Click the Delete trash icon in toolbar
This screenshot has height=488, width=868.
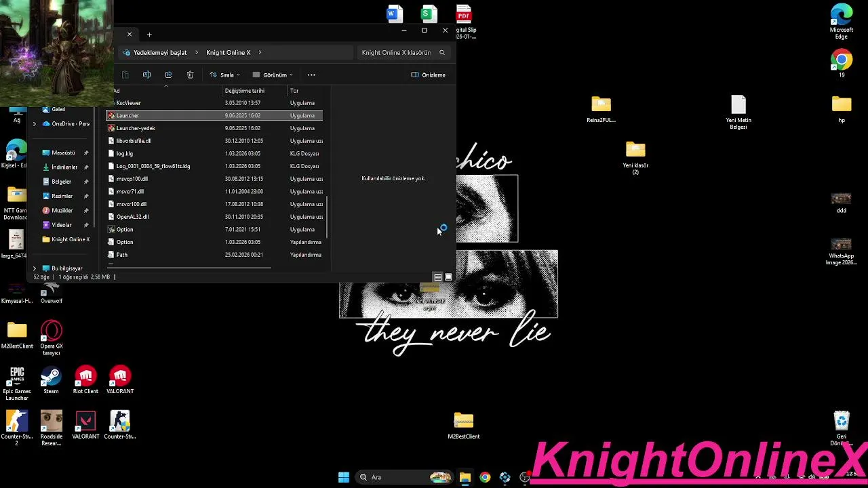(190, 75)
